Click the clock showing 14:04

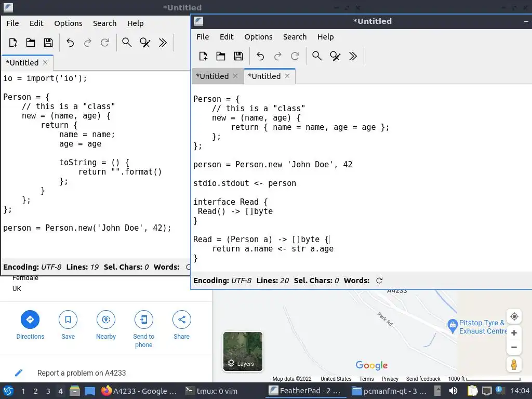pos(520,391)
